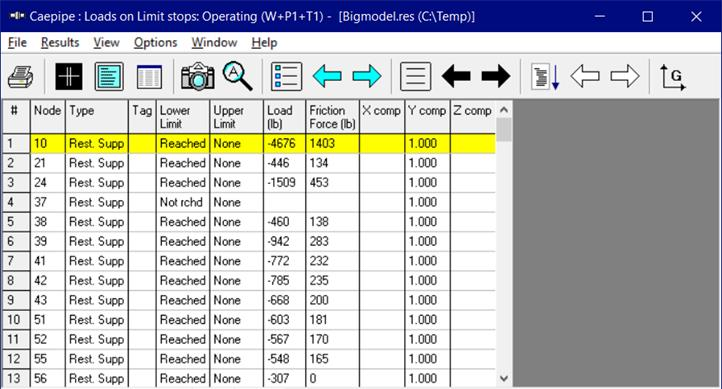Viewport: 722px width, 389px height.
Task: Click the teal document layout icon
Action: [109, 76]
